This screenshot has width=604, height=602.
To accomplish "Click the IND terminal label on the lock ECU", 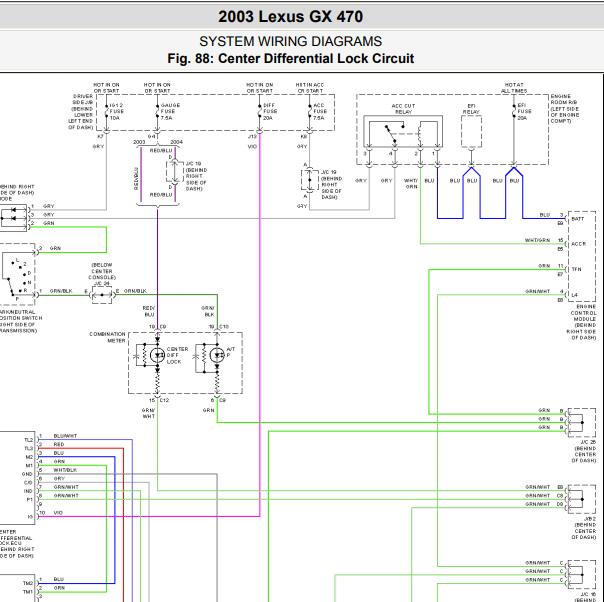I will [x=28, y=491].
